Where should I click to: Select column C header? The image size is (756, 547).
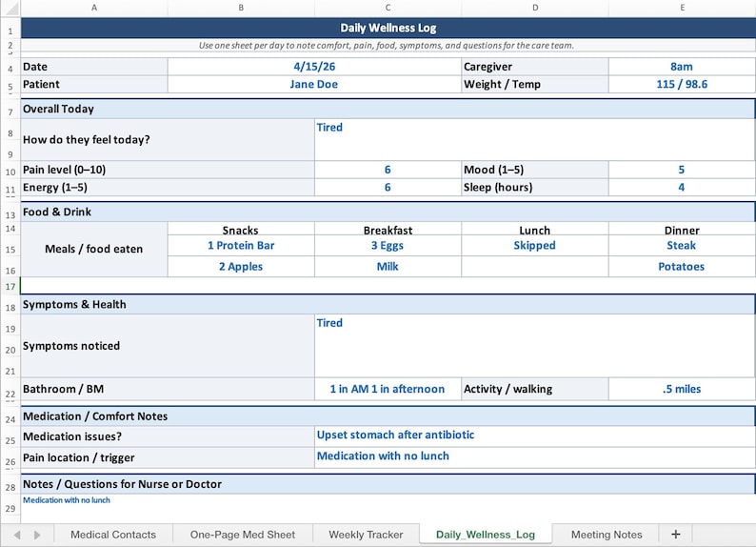[388, 8]
